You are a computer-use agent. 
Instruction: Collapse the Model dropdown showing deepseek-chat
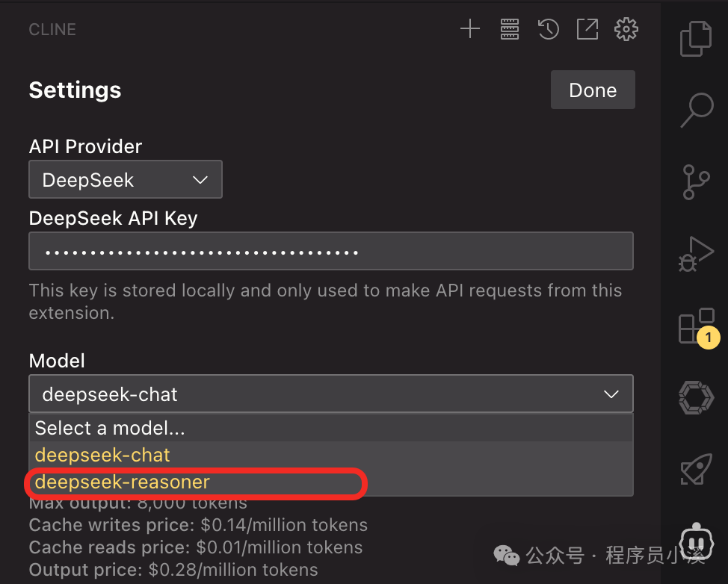point(330,394)
